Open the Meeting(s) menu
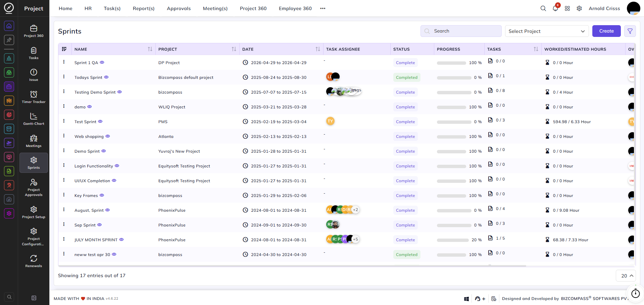 [215, 8]
